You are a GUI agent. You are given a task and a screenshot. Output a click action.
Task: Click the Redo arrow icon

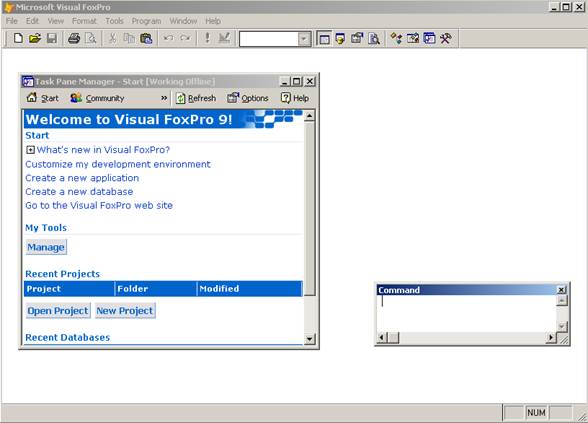tap(185, 38)
